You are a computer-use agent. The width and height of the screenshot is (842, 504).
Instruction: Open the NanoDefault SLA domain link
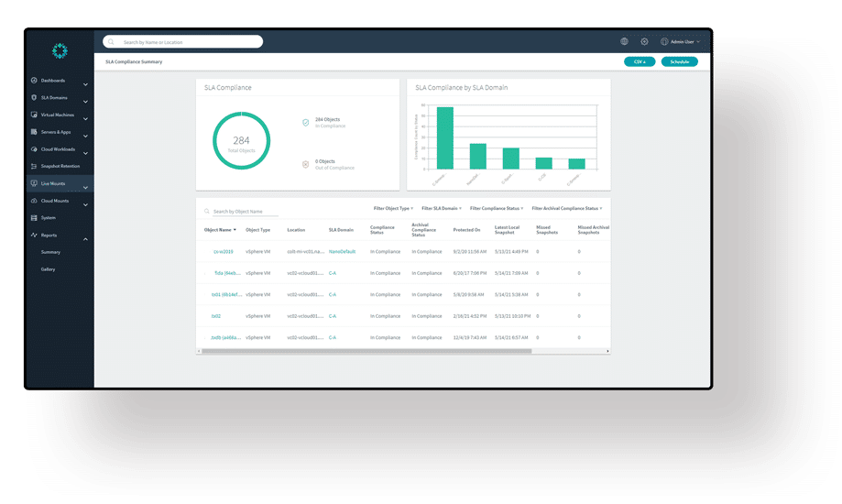[x=342, y=251]
